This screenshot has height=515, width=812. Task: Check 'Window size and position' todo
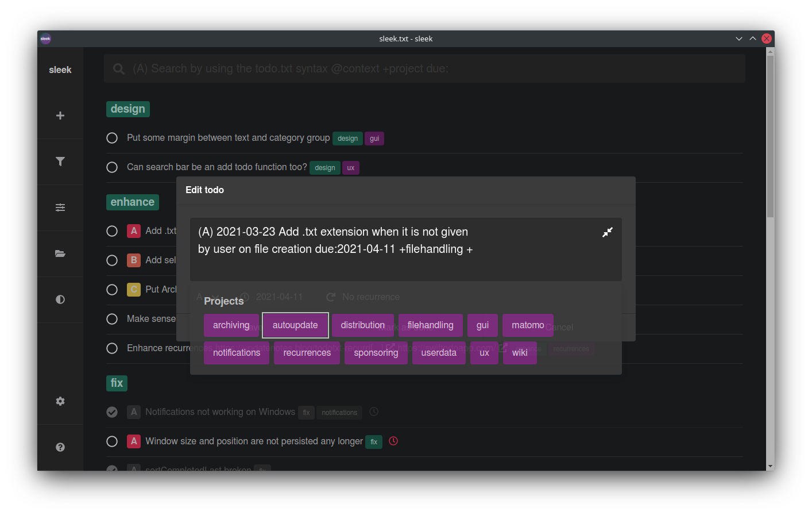(x=112, y=441)
